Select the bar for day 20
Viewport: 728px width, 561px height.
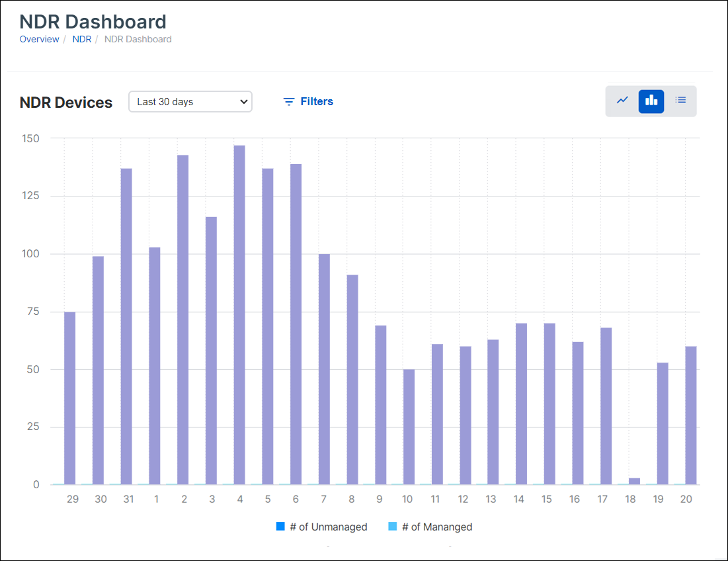[691, 415]
